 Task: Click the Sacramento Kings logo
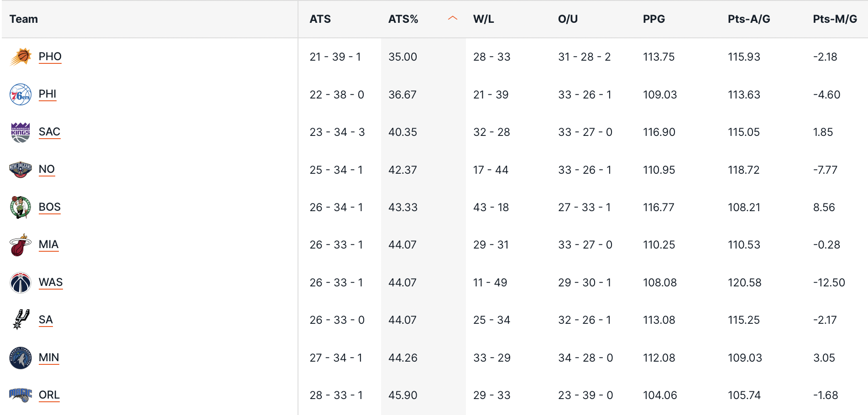pos(21,132)
